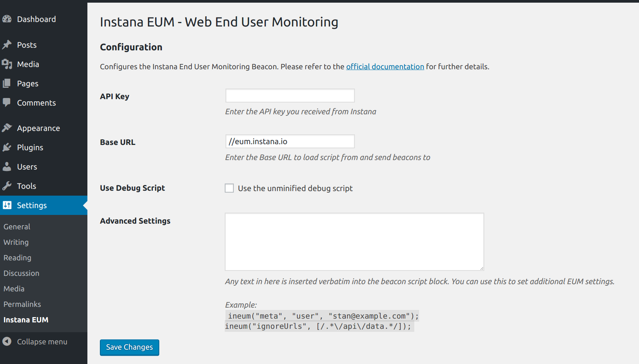Open the official documentation link
The height and width of the screenshot is (364, 639).
click(385, 67)
